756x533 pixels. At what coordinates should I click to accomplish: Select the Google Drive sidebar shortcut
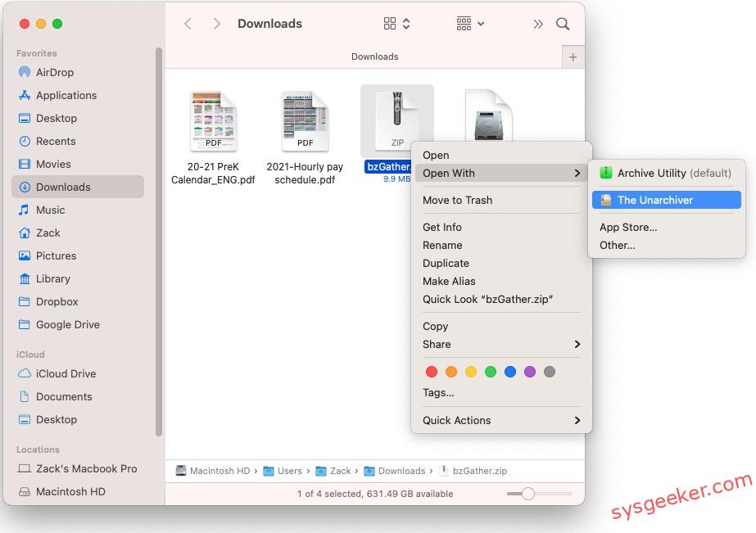[67, 324]
